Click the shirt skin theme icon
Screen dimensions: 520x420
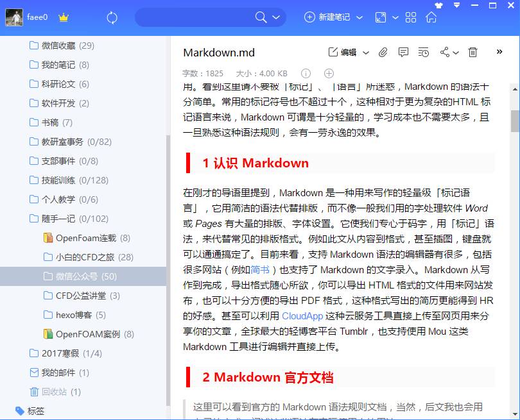(438, 5)
